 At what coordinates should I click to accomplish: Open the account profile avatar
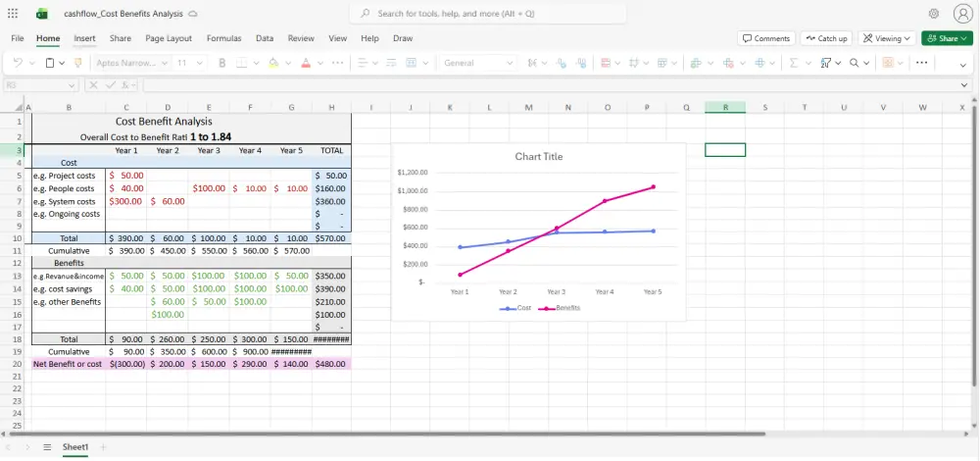click(x=963, y=13)
